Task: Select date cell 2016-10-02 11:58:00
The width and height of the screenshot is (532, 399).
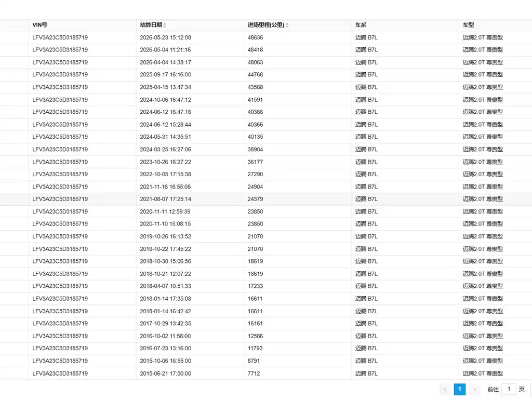Action: coord(165,336)
